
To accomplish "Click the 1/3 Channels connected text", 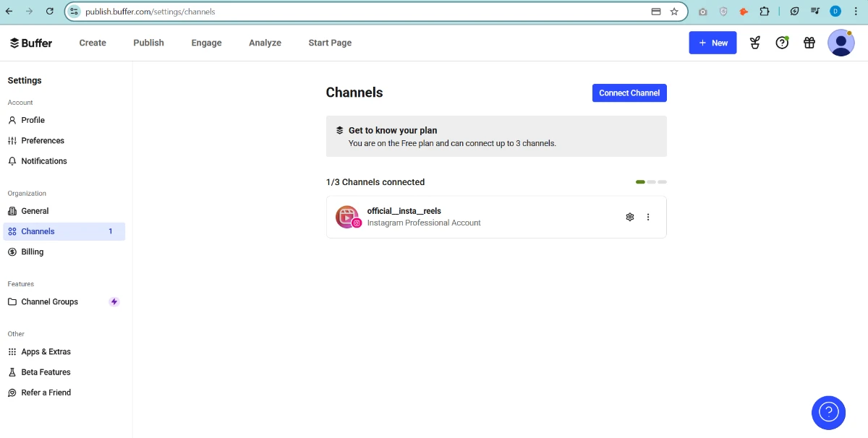I will pos(375,182).
